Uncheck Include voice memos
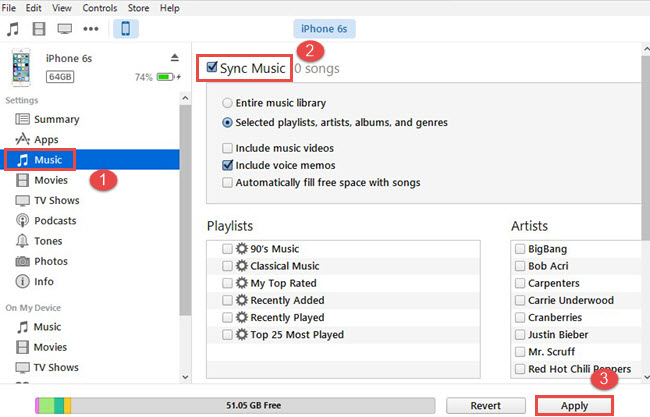The height and width of the screenshot is (417, 650). point(227,165)
